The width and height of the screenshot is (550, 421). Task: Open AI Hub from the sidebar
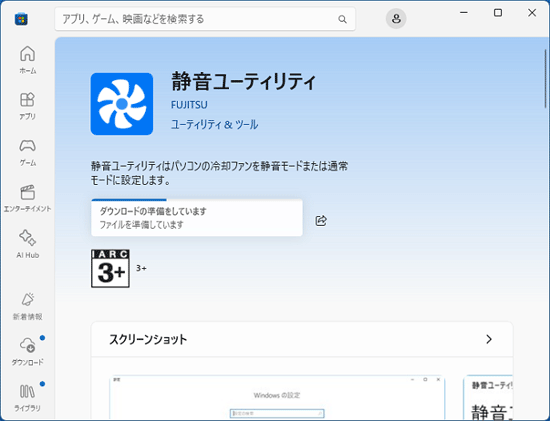[x=27, y=244]
